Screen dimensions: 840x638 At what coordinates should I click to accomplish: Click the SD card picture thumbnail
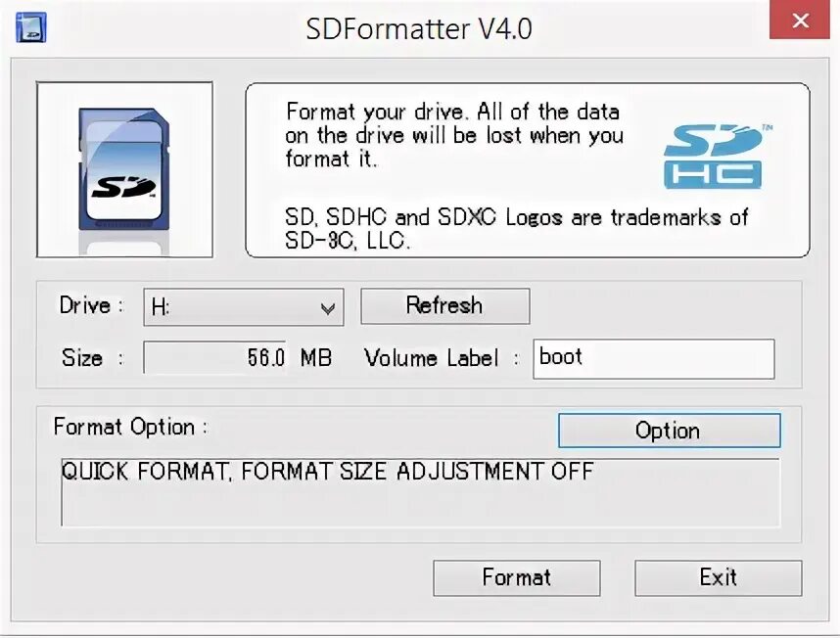tap(124, 169)
